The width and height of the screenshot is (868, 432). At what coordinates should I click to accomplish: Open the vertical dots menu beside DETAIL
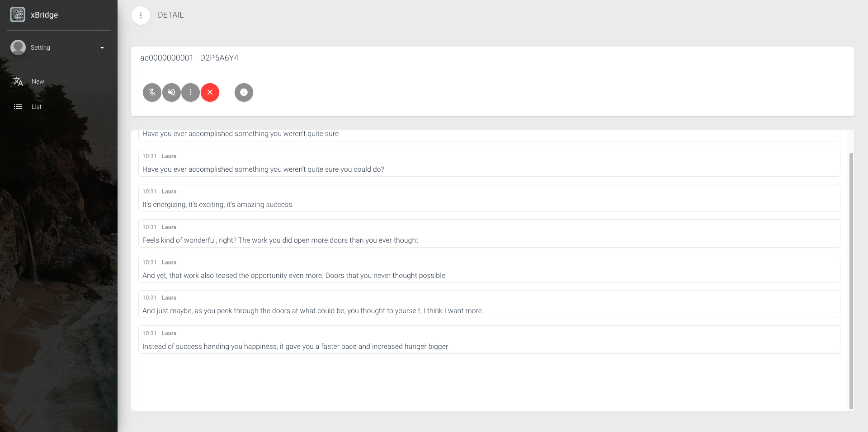(141, 15)
